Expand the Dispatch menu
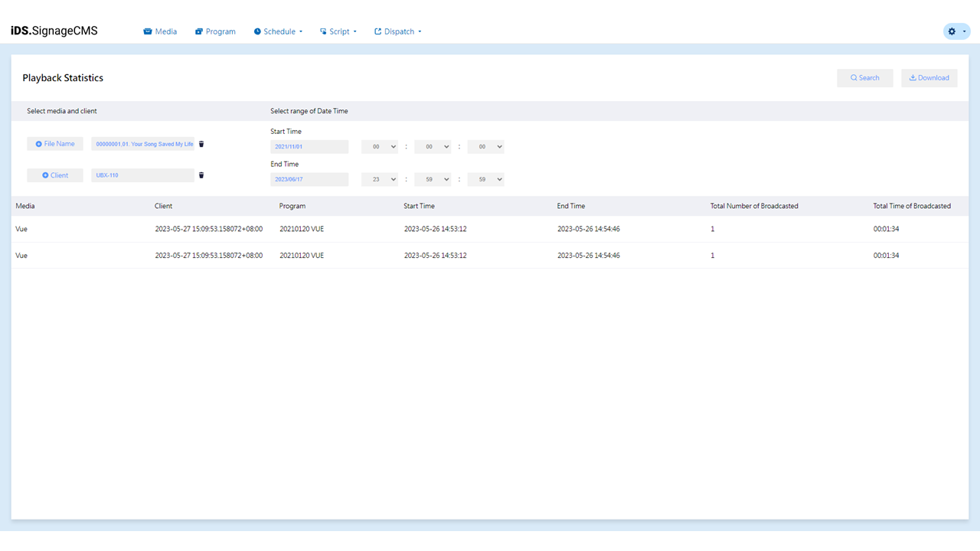The height and width of the screenshot is (551, 980). tap(398, 31)
